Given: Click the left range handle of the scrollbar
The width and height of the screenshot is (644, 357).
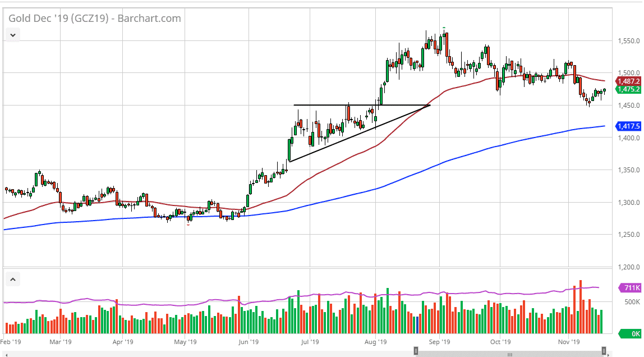Looking at the screenshot, I should point(416,350).
